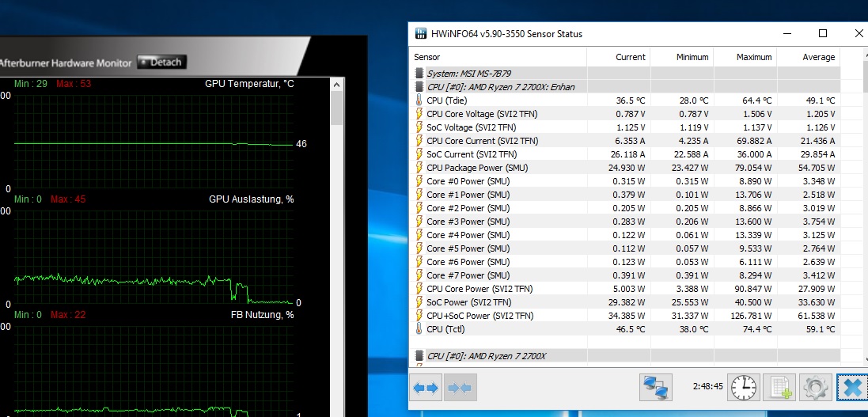
Task: Maximize the HWiNFO64 Sensor Status window
Action: [823, 34]
